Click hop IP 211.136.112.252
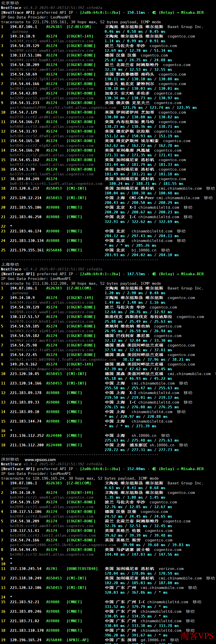Image resolution: width=216 pixels, height=644 pixels. pyautogui.click(x=27, y=436)
